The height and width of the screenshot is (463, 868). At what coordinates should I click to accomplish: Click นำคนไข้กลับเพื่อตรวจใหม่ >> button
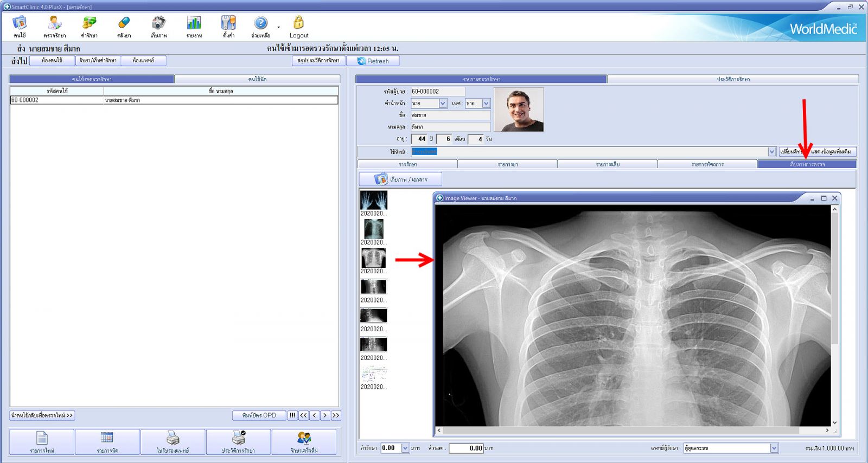point(42,415)
